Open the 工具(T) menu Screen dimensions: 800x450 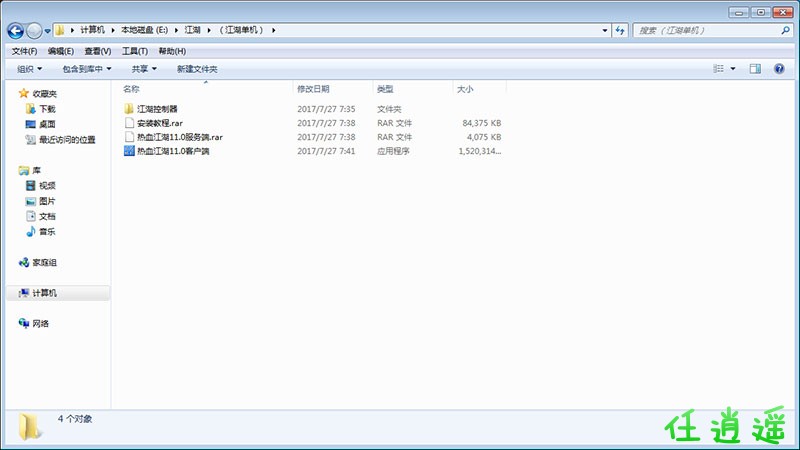135,51
